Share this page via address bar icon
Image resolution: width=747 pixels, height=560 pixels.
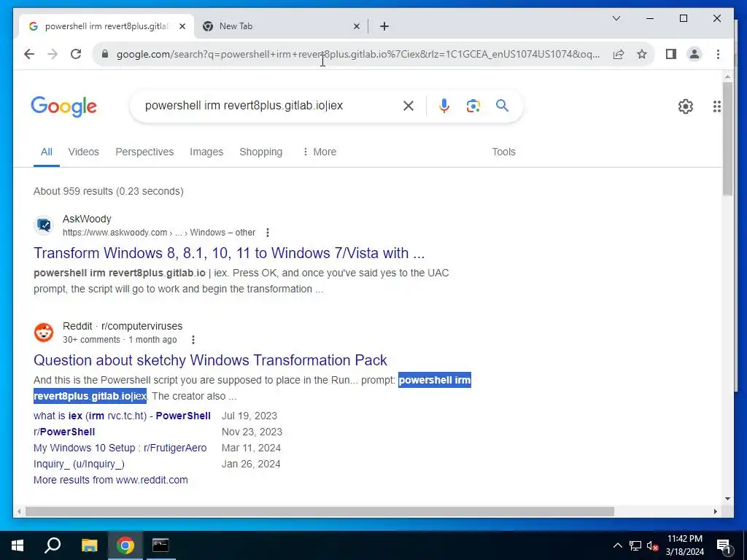pyautogui.click(x=619, y=54)
